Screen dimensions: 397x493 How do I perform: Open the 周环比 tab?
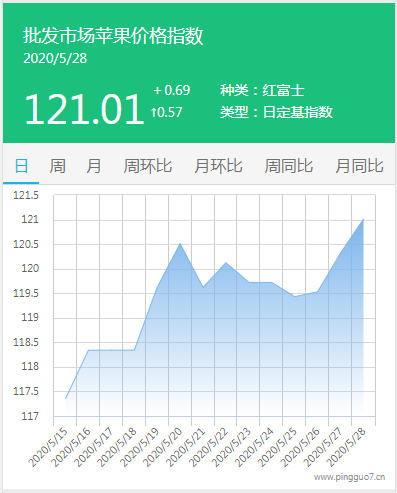pos(148,166)
